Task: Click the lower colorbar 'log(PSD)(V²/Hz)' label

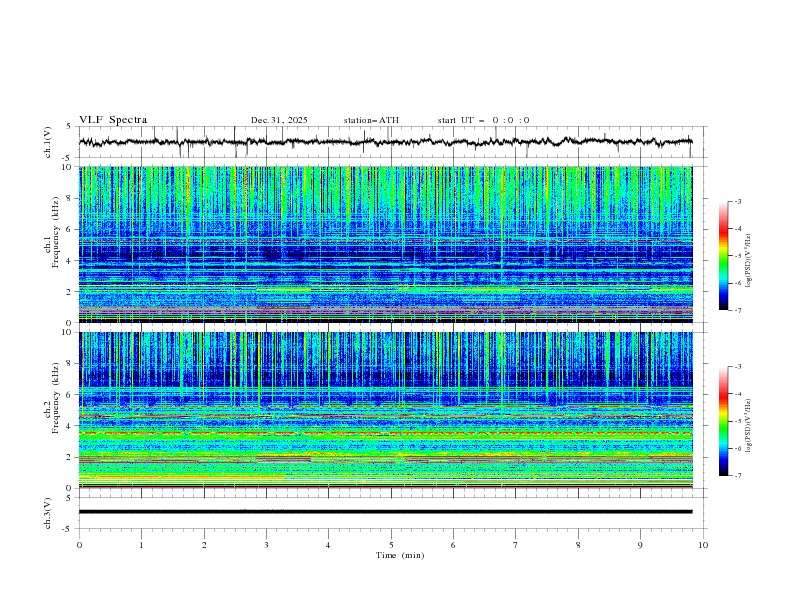Action: (749, 426)
